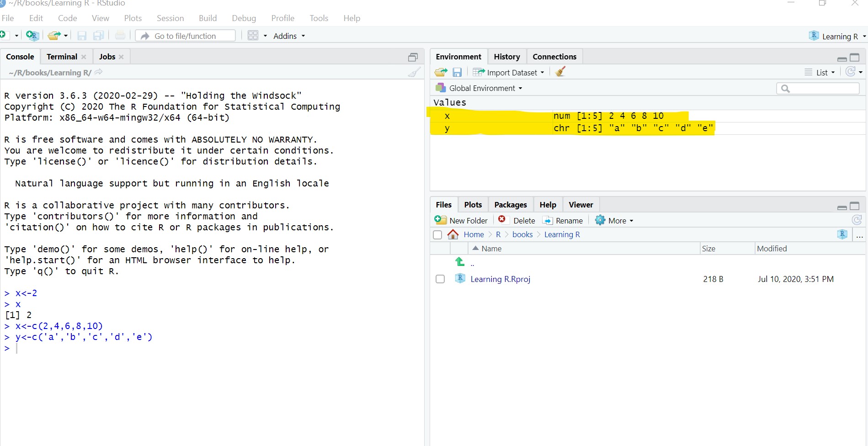Click the clear environment objects broom icon
This screenshot has width=868, height=446.
click(x=560, y=72)
